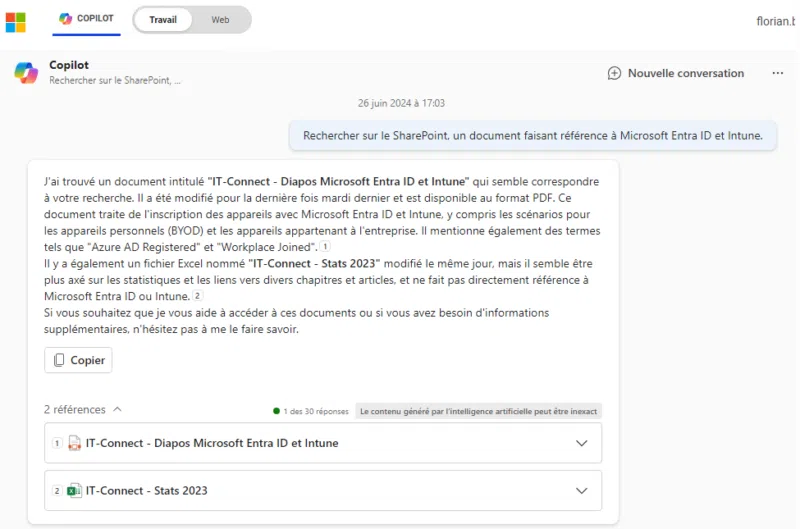Click the '26 juin 2024 à 17:03' timestamp
Viewport: 800px width, 529px height.
pyautogui.click(x=401, y=103)
